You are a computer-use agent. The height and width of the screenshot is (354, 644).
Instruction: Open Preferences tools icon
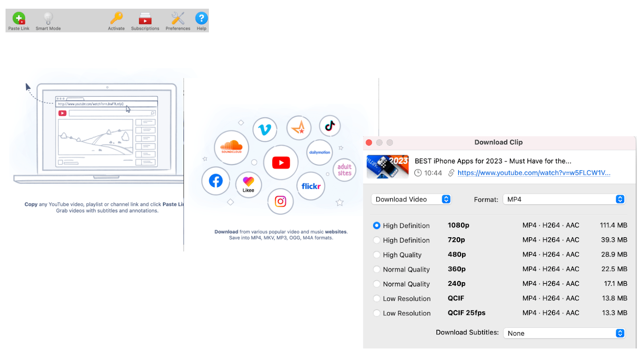178,18
